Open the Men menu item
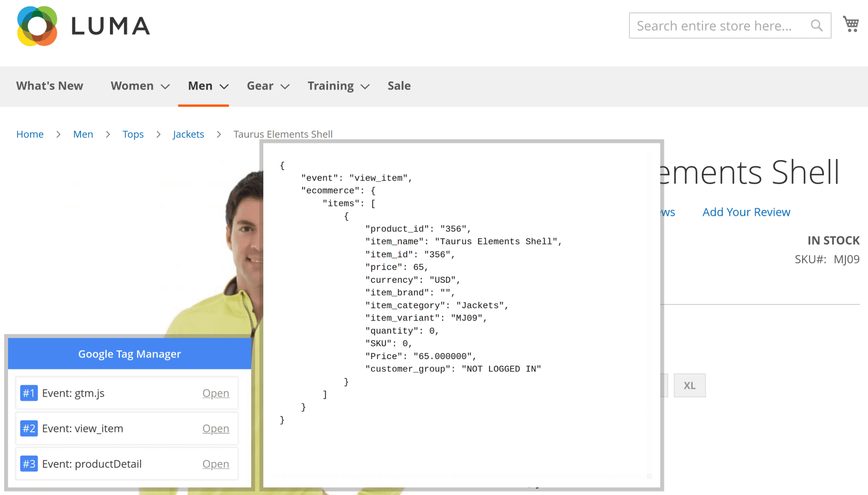Screen dimensions: 868x495 coord(200,86)
